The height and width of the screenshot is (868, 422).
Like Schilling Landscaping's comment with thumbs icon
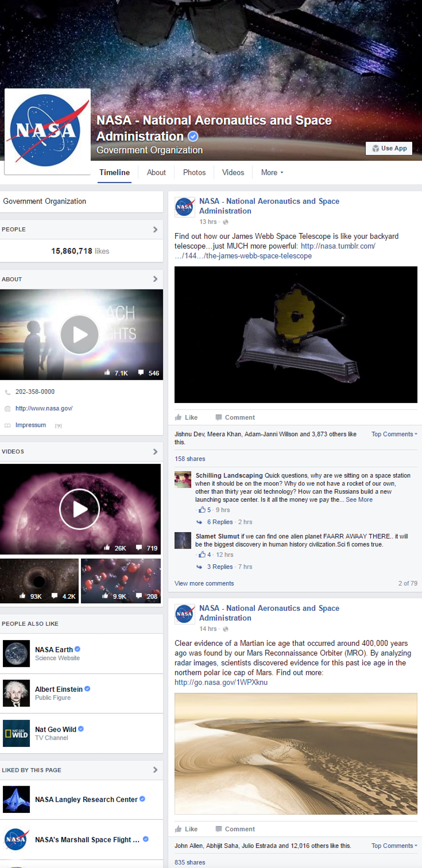point(202,510)
